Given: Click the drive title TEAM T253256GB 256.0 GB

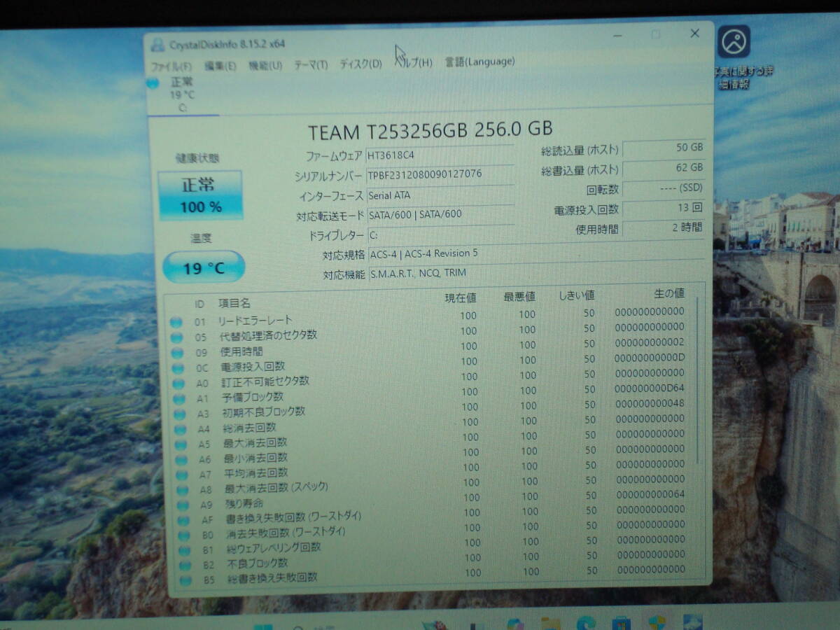Looking at the screenshot, I should [430, 130].
